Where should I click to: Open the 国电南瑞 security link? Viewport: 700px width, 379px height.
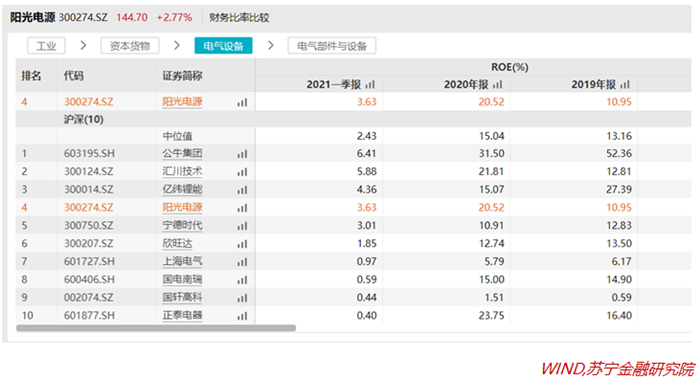[x=182, y=279]
